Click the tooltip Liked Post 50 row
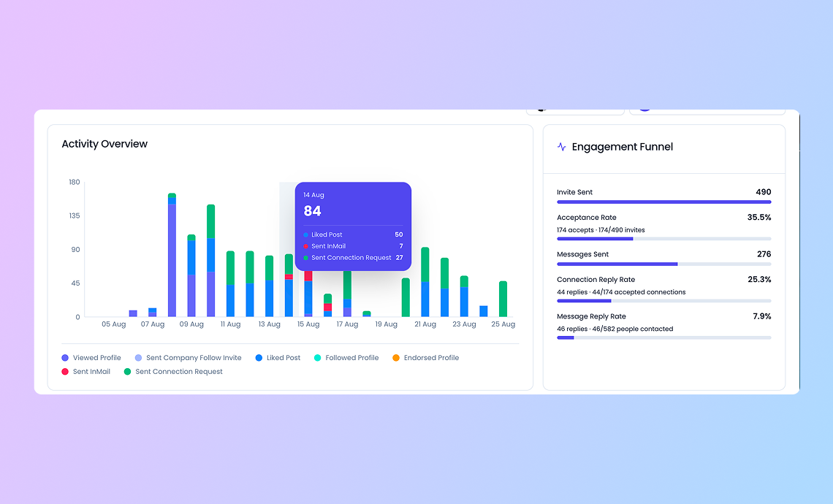Viewport: 833px width, 504px height. 353,234
